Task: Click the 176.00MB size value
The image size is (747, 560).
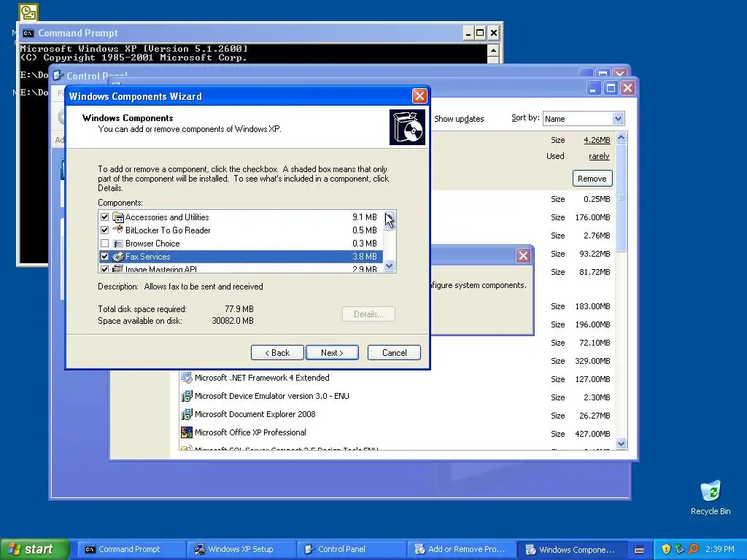Action: (x=592, y=217)
